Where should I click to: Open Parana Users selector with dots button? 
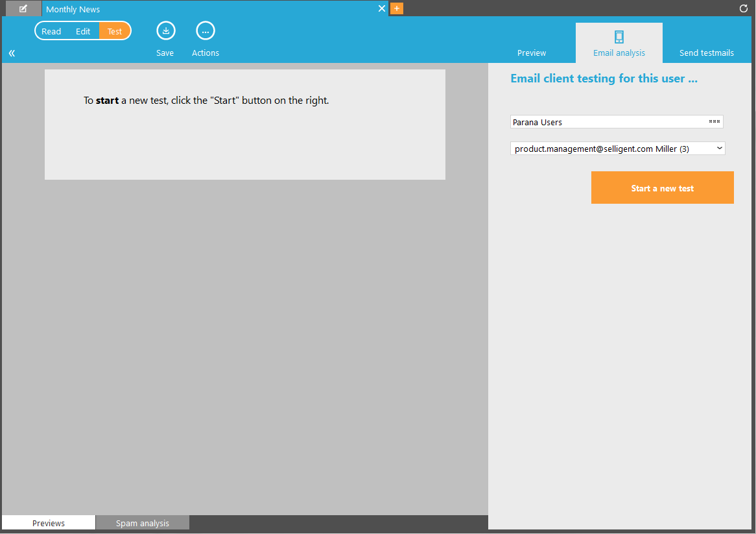pyautogui.click(x=715, y=121)
